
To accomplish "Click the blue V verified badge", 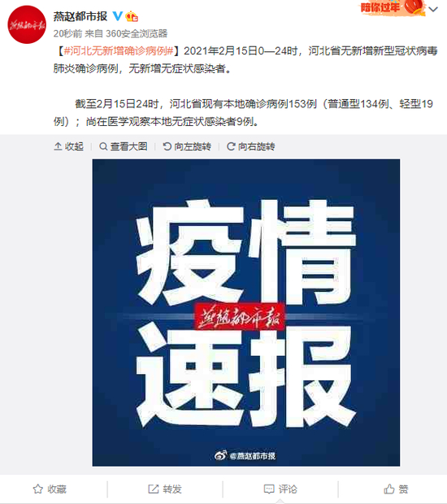I will 118,15.
